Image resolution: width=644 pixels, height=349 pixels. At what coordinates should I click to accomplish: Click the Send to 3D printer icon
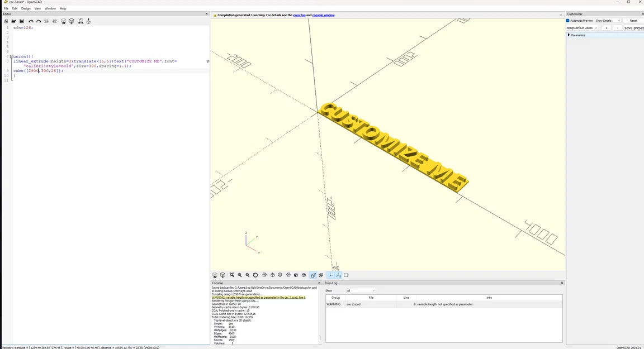(x=88, y=21)
